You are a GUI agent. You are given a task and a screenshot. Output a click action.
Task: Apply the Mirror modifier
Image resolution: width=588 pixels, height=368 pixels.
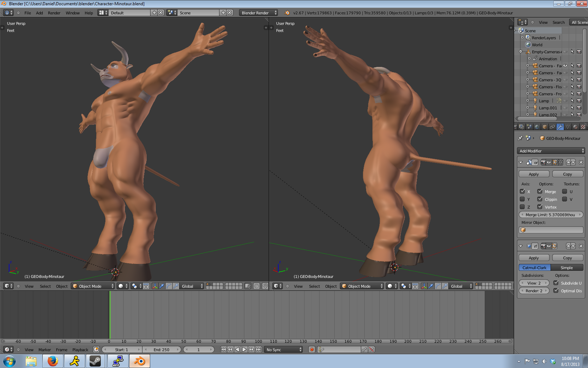click(533, 174)
